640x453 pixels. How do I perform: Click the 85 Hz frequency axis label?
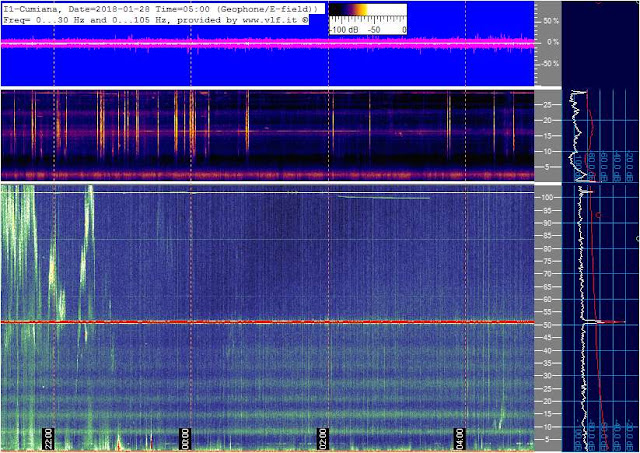point(547,236)
